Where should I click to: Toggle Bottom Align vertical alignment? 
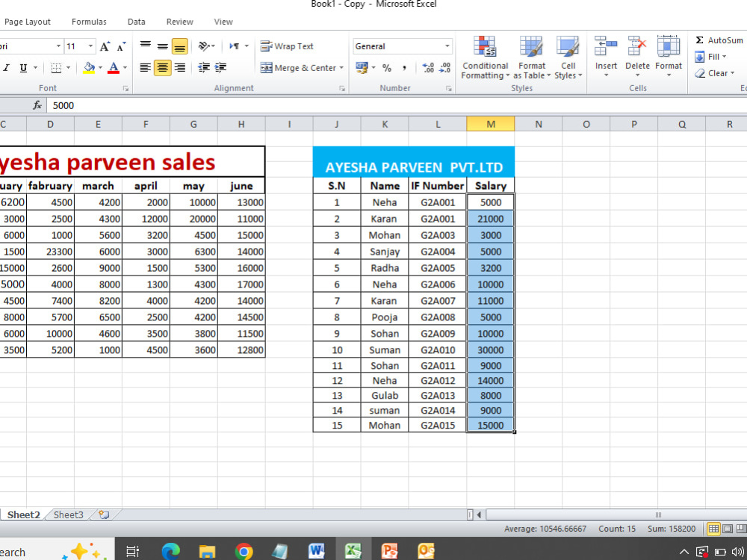pyautogui.click(x=179, y=46)
